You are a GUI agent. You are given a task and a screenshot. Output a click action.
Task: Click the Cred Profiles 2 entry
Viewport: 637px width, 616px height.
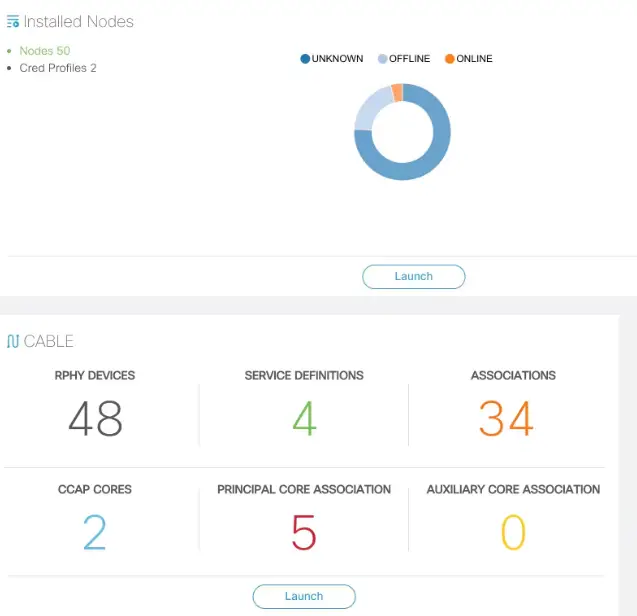tap(58, 68)
